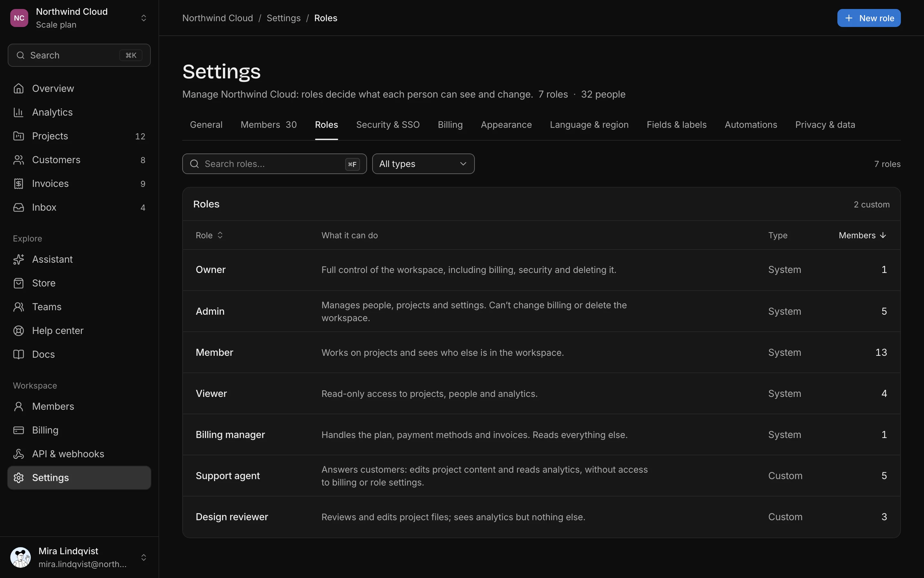
Task: Click the Invoices count badge 9
Action: [x=143, y=183]
